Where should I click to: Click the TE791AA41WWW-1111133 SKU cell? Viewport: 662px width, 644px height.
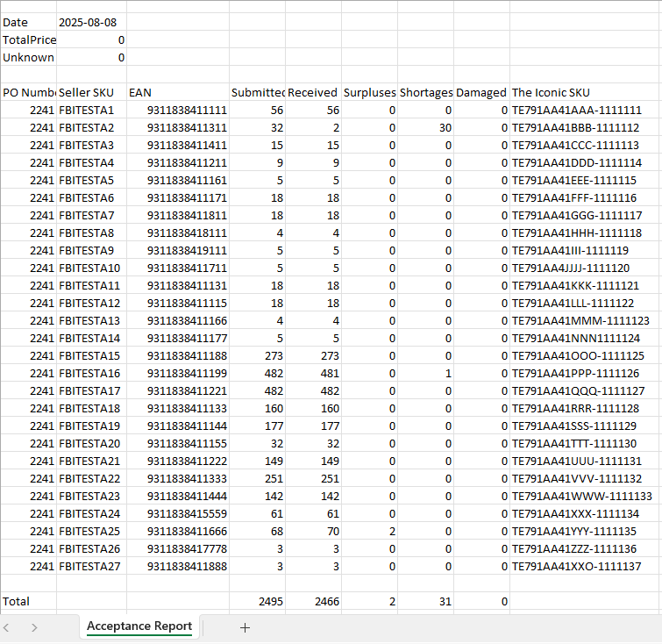coord(585,496)
